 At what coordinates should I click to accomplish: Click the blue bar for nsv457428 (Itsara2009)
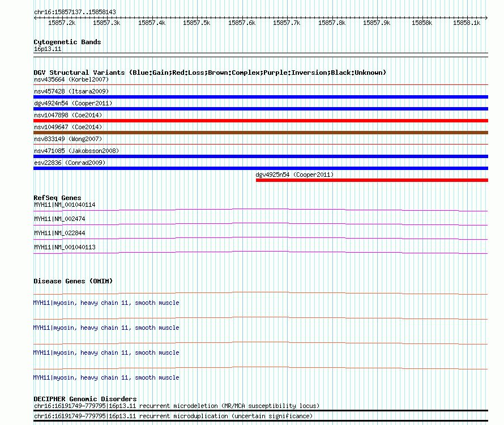click(x=260, y=97)
